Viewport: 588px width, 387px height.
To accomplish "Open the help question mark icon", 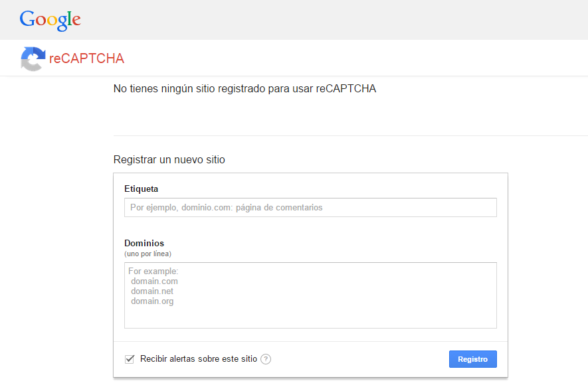I will click(266, 359).
